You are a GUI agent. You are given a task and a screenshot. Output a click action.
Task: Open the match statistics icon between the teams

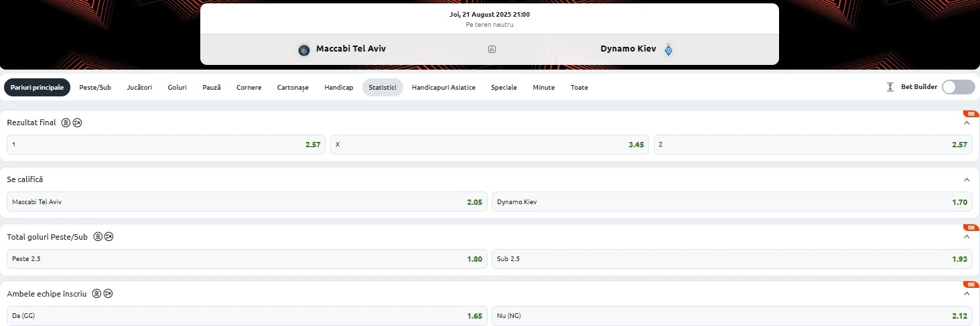click(x=492, y=50)
